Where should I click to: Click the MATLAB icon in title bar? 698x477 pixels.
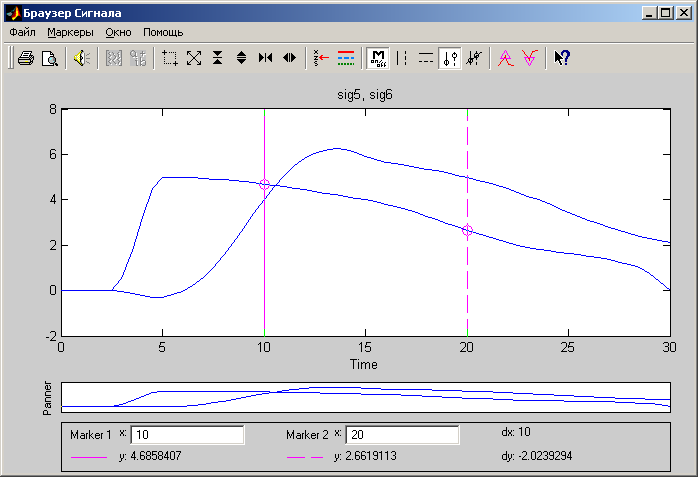[13, 13]
